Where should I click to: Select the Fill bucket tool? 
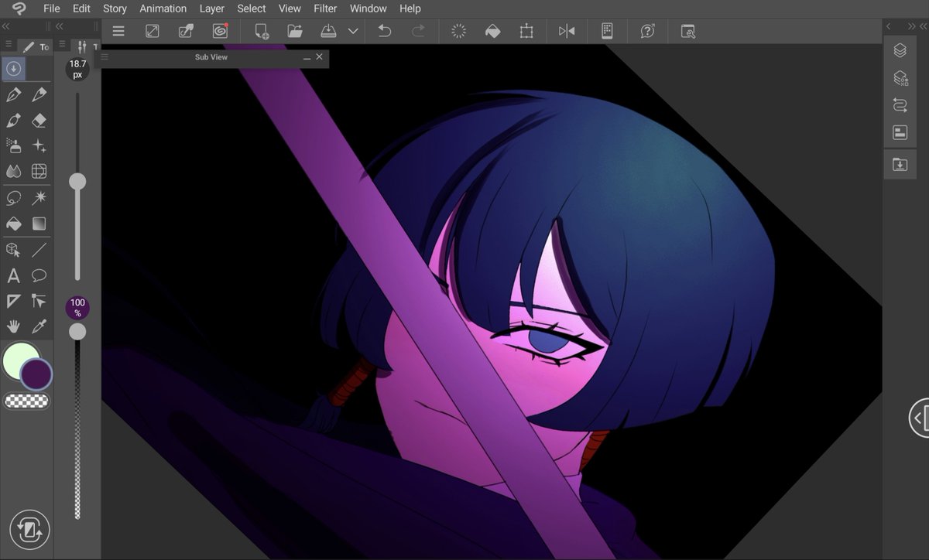point(13,224)
